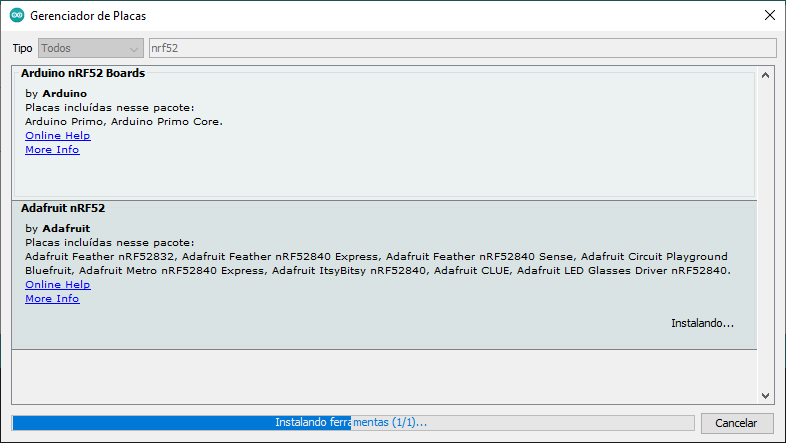786x443 pixels.
Task: Click the scrollbar up arrow
Action: pos(765,76)
